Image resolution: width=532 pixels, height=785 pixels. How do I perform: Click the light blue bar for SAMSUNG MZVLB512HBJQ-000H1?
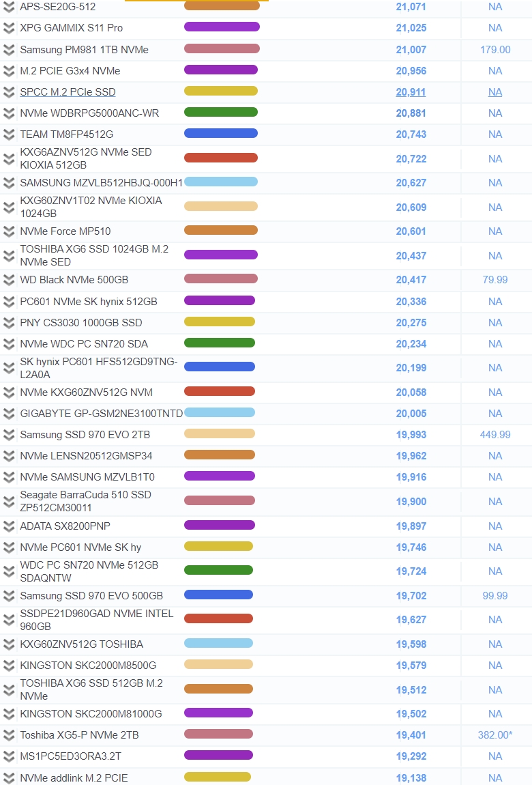tap(220, 182)
